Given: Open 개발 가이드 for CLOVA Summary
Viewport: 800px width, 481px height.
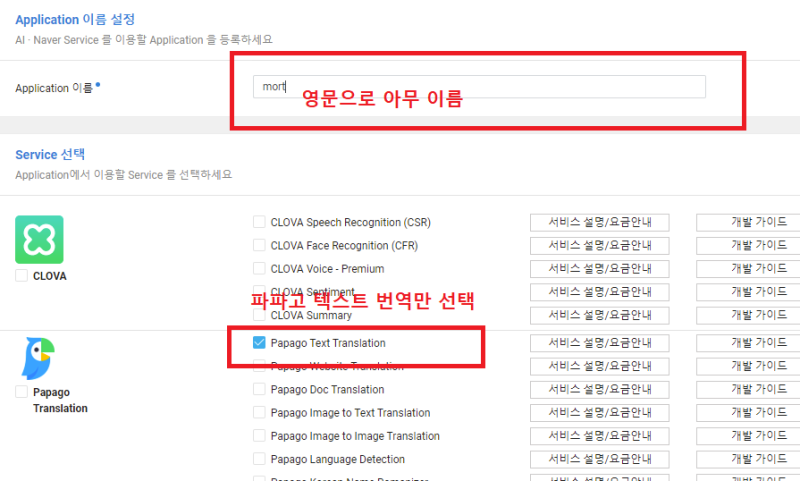Looking at the screenshot, I should coord(748,315).
